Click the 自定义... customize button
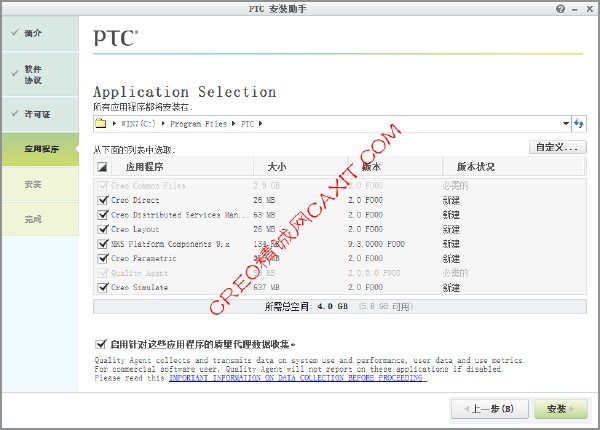 [x=558, y=147]
